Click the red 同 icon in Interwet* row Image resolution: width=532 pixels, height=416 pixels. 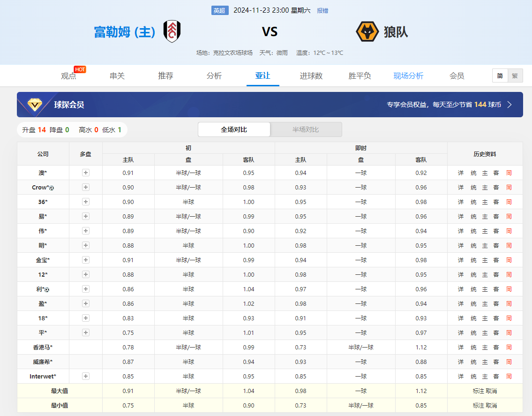(x=509, y=377)
